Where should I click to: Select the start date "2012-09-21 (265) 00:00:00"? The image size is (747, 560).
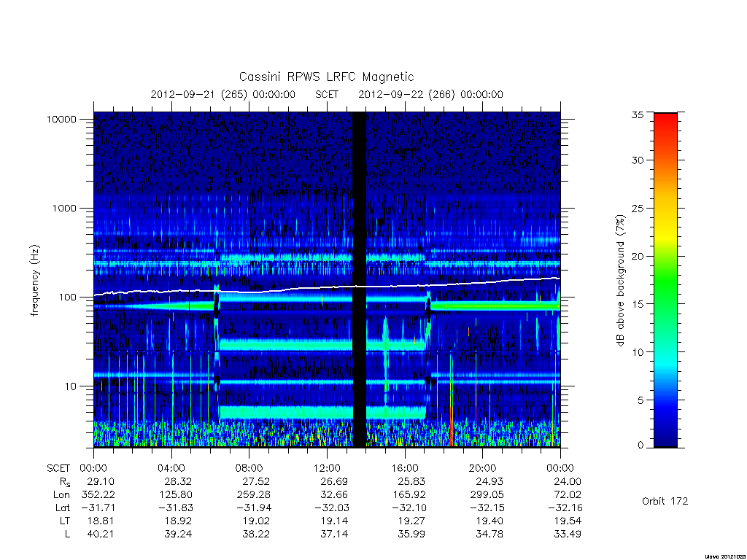coord(223,94)
